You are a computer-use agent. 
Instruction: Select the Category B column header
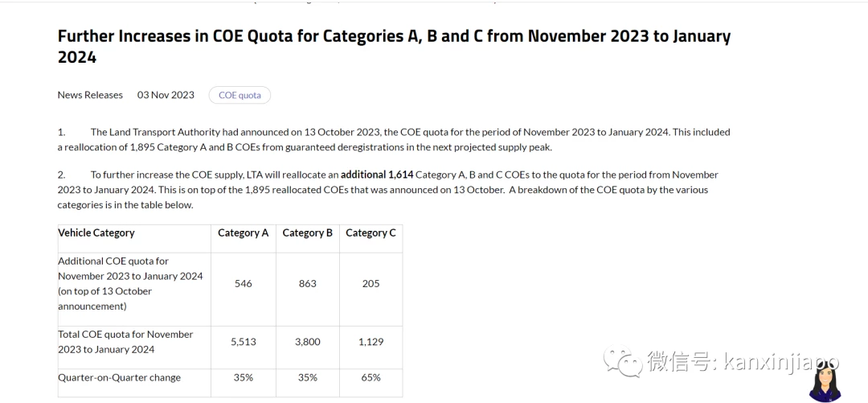[x=307, y=232]
